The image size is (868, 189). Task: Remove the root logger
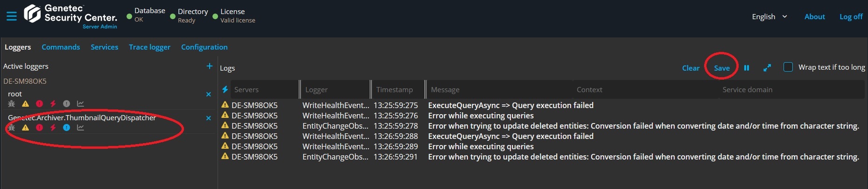[208, 94]
